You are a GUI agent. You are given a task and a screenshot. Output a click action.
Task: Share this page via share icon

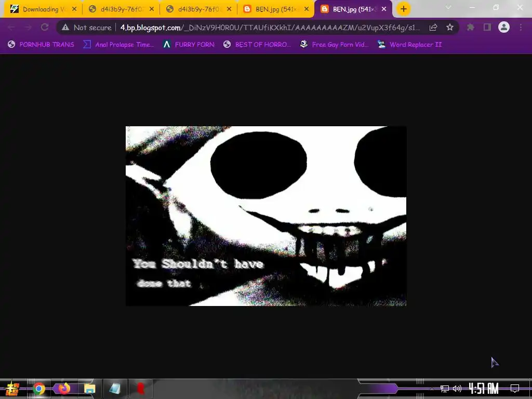pyautogui.click(x=433, y=28)
